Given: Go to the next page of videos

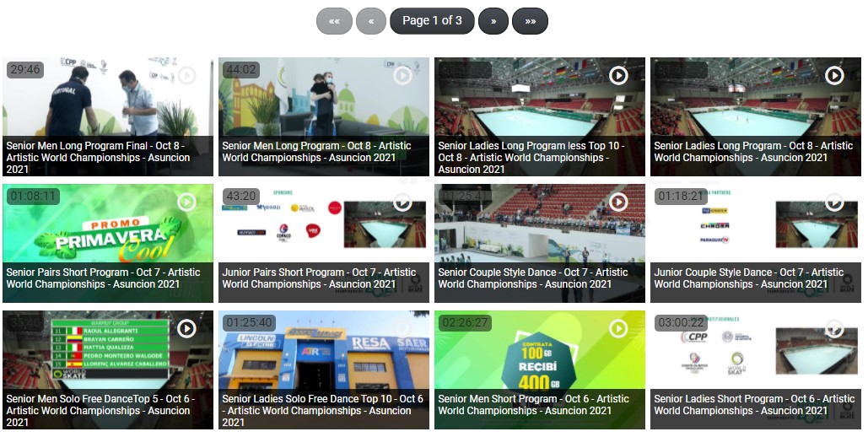Looking at the screenshot, I should (x=493, y=21).
